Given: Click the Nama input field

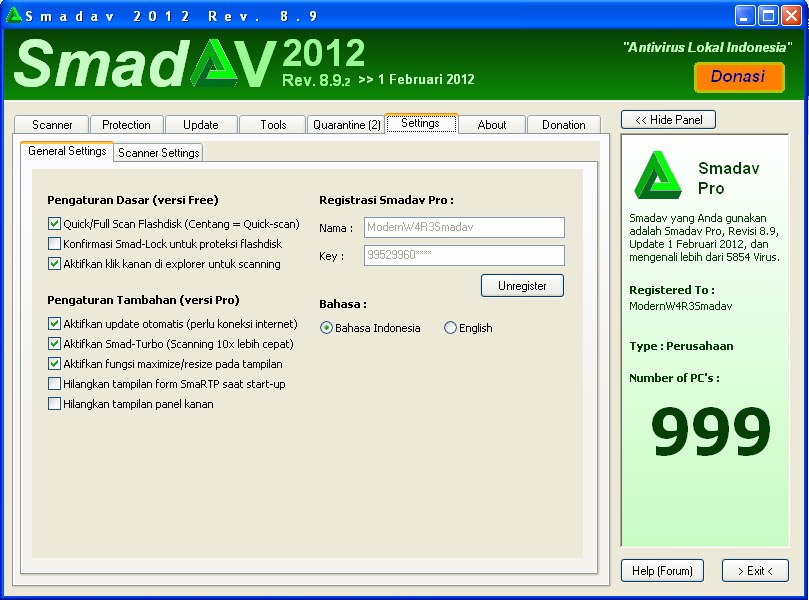Looking at the screenshot, I should click(464, 228).
